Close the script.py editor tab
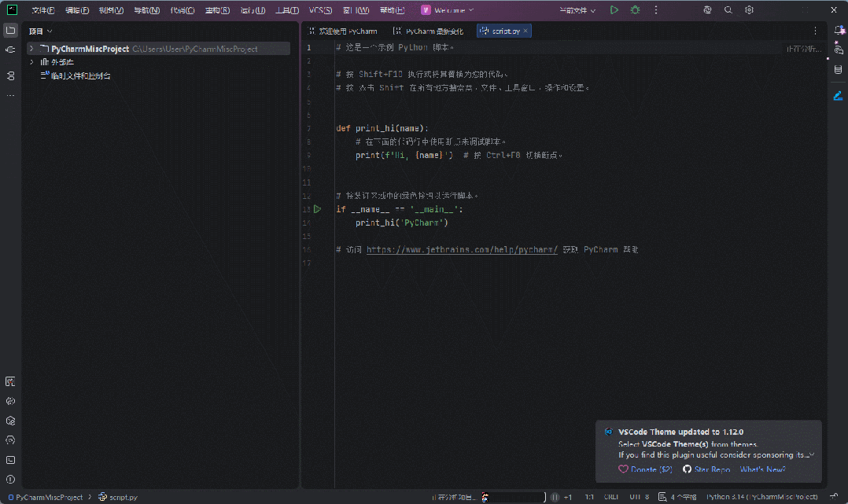 [525, 31]
